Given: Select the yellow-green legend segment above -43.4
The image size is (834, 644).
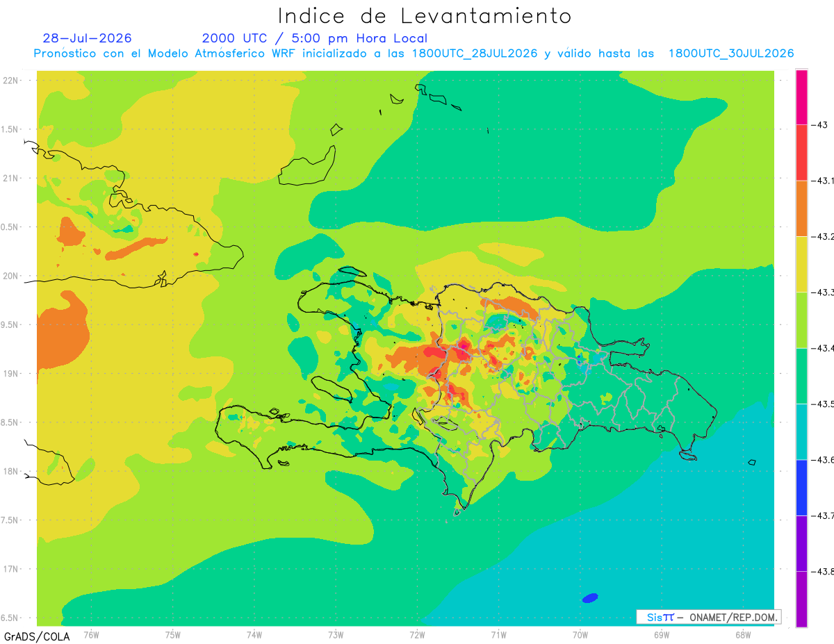Looking at the screenshot, I should 801,320.
